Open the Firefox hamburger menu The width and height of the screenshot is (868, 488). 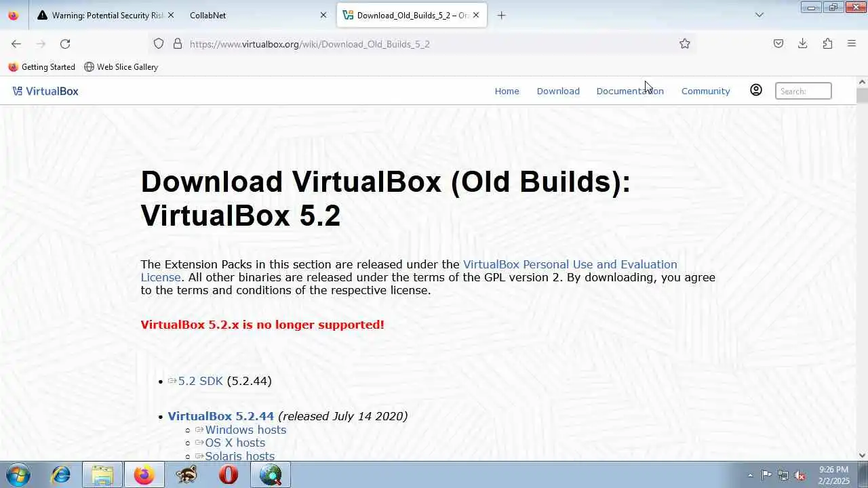(852, 43)
